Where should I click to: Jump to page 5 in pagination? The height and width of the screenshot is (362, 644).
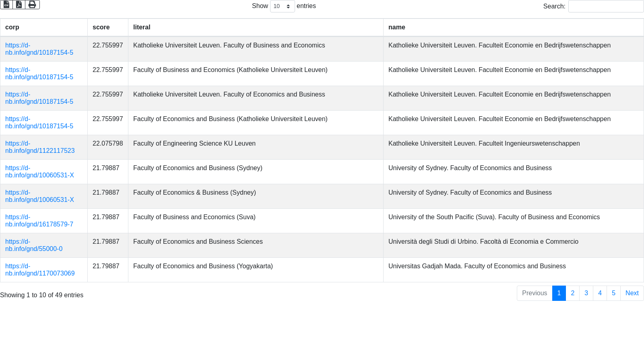pyautogui.click(x=613, y=293)
